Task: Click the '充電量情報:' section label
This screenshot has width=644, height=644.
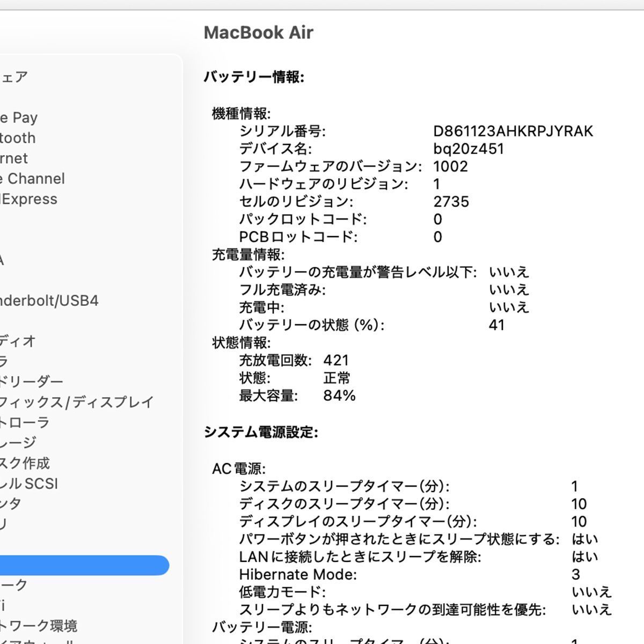Action: (248, 254)
